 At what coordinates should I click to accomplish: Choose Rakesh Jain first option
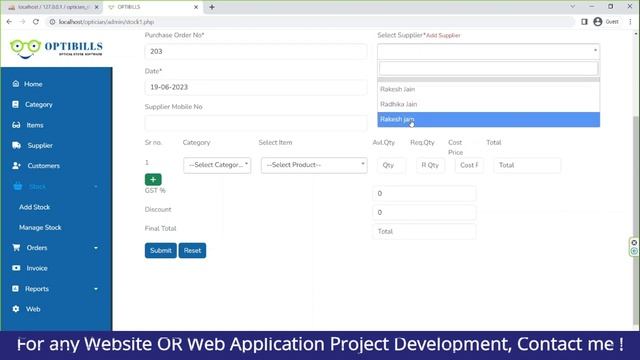coord(488,89)
